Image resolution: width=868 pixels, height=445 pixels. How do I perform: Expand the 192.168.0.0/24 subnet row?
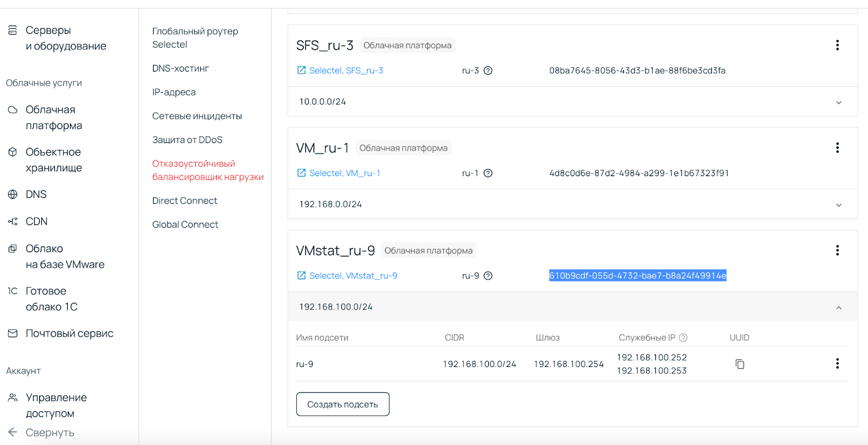pos(572,204)
